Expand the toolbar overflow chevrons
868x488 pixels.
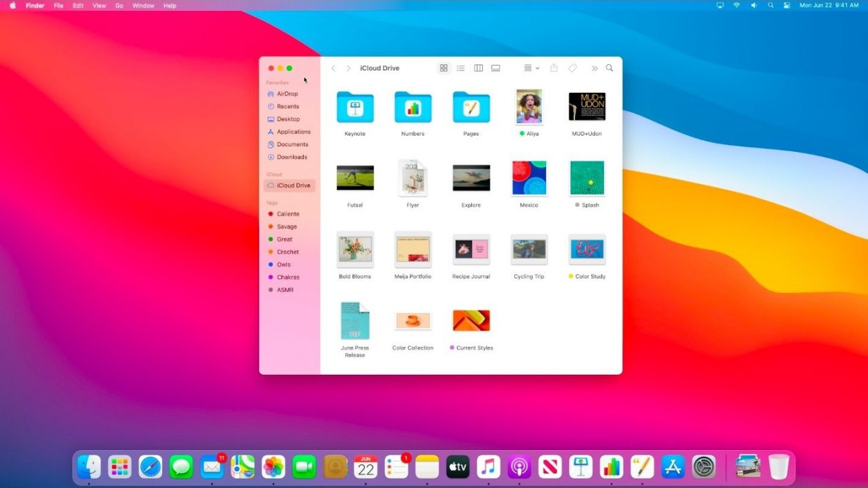[x=595, y=68]
